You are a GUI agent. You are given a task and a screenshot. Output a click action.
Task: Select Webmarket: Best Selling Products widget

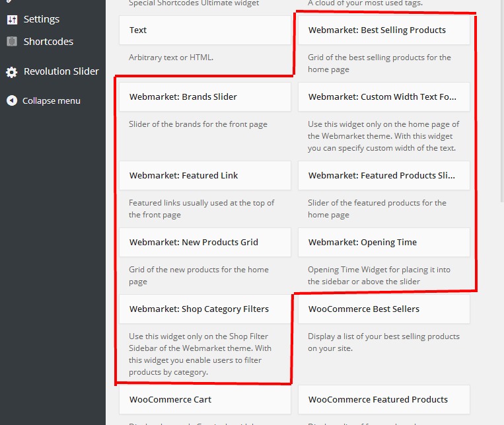coord(384,30)
